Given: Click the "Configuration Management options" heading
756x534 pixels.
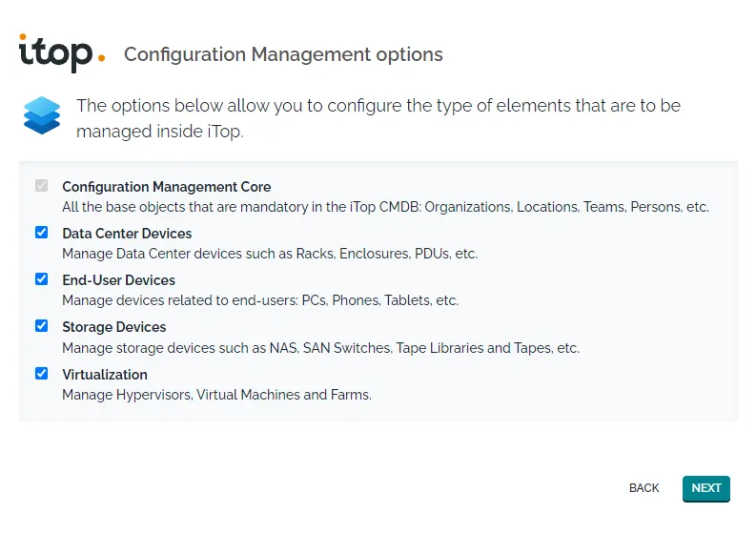Looking at the screenshot, I should (x=283, y=54).
